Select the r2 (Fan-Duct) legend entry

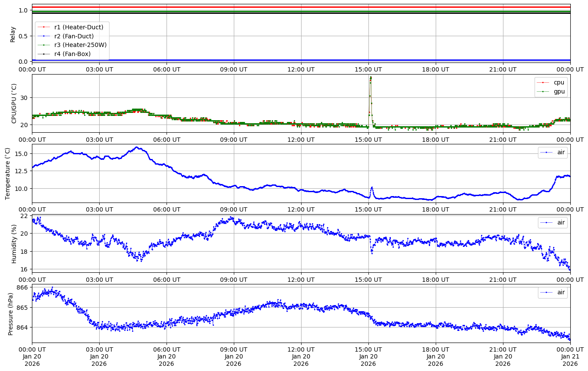[x=74, y=36]
